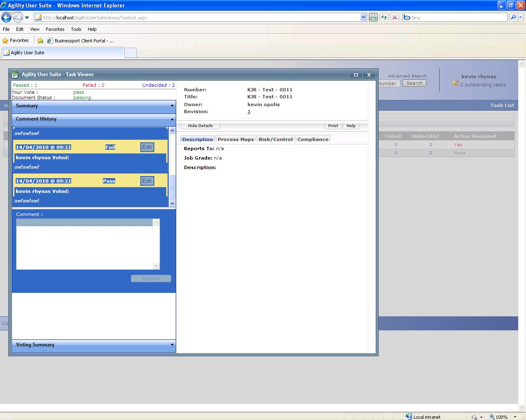The height and width of the screenshot is (420, 526).
Task: Click the Hide Details button
Action: 200,125
